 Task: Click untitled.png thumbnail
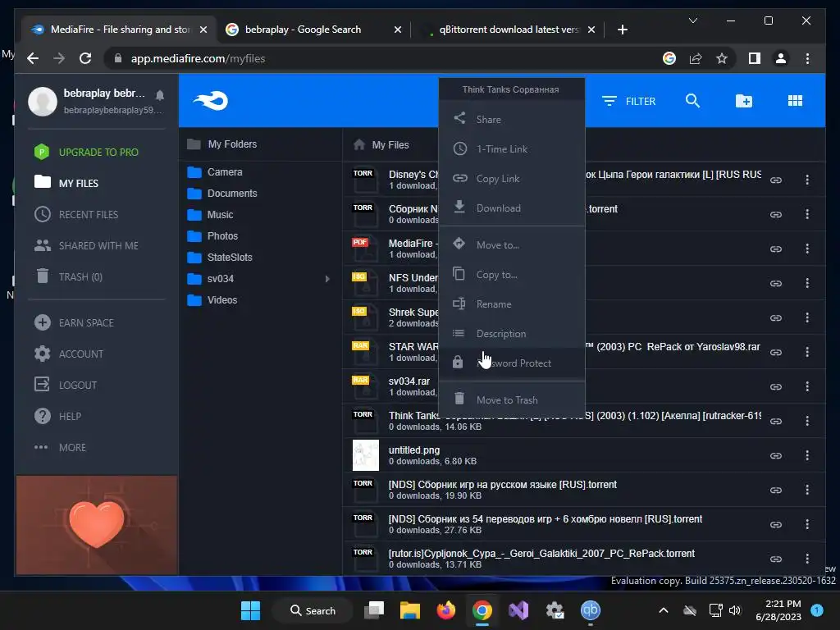[x=365, y=455]
